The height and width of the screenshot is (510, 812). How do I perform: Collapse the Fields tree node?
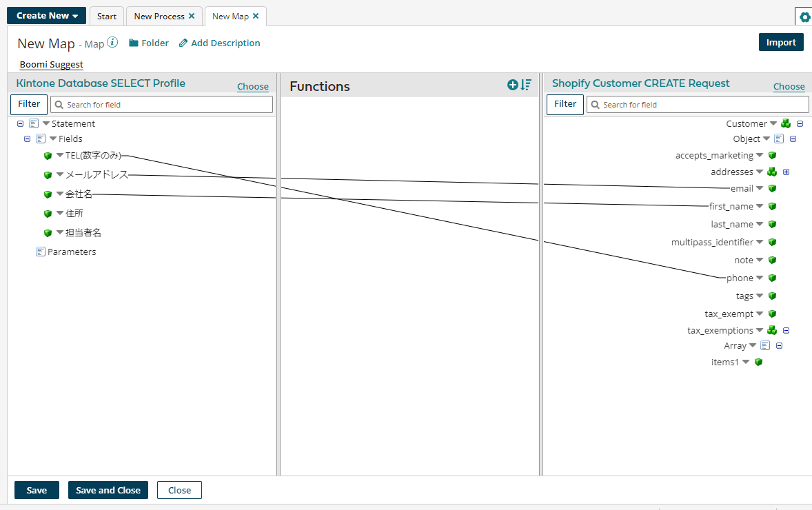[28, 139]
